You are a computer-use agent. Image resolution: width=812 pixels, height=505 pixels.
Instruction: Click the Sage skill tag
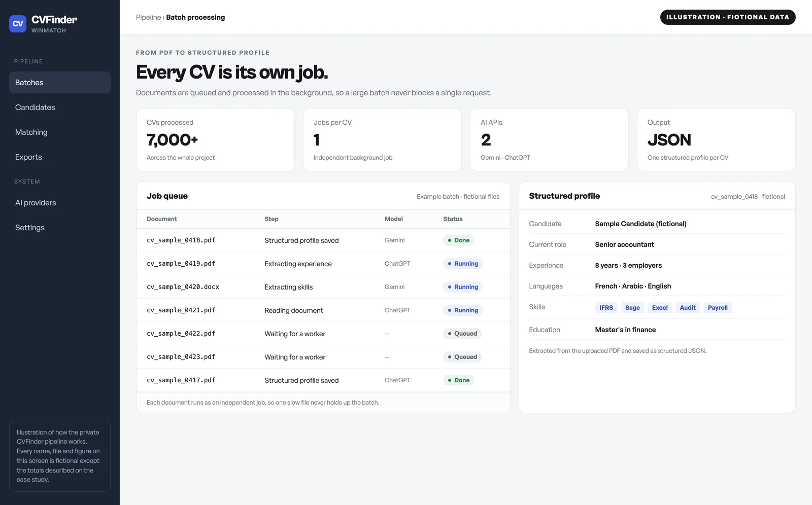point(632,308)
